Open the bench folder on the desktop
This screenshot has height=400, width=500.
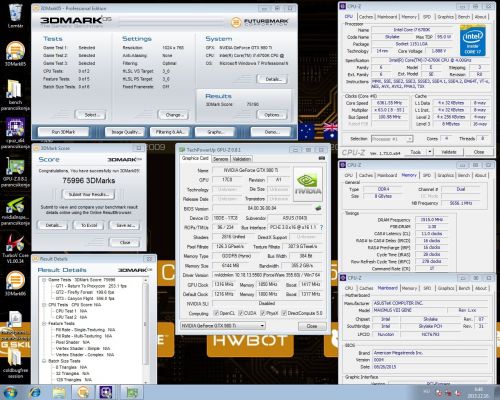point(15,95)
